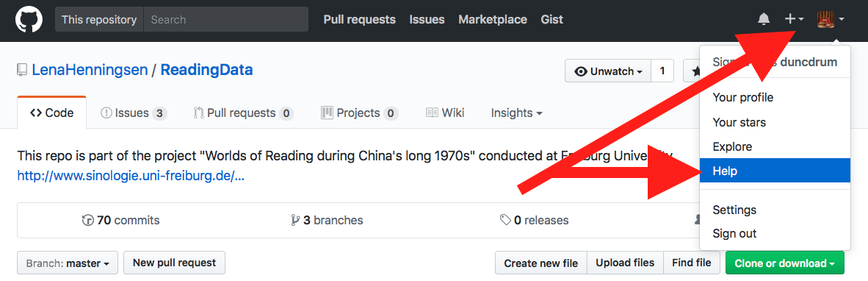This screenshot has height=281, width=868.
Task: Open the Gist link in header
Action: click(552, 19)
